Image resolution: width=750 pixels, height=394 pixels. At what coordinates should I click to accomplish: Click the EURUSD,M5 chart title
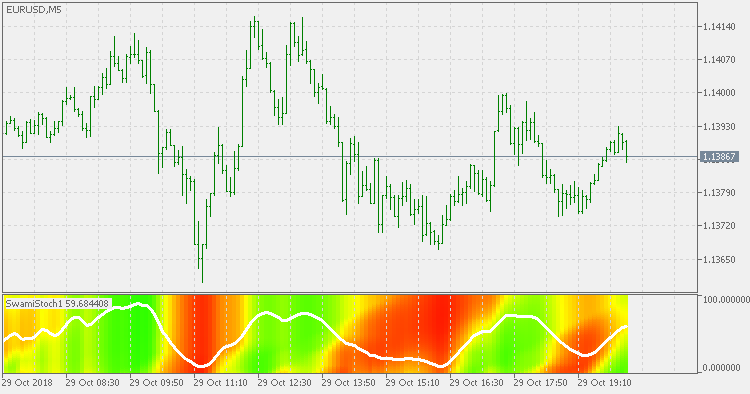pyautogui.click(x=33, y=10)
